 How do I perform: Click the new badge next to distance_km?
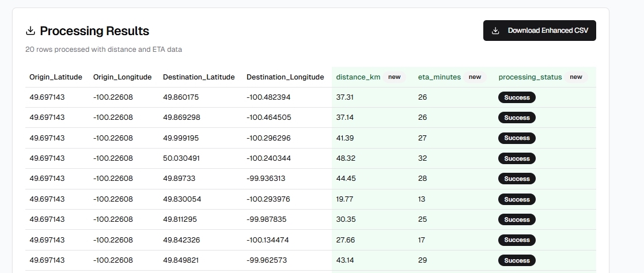[x=394, y=77]
